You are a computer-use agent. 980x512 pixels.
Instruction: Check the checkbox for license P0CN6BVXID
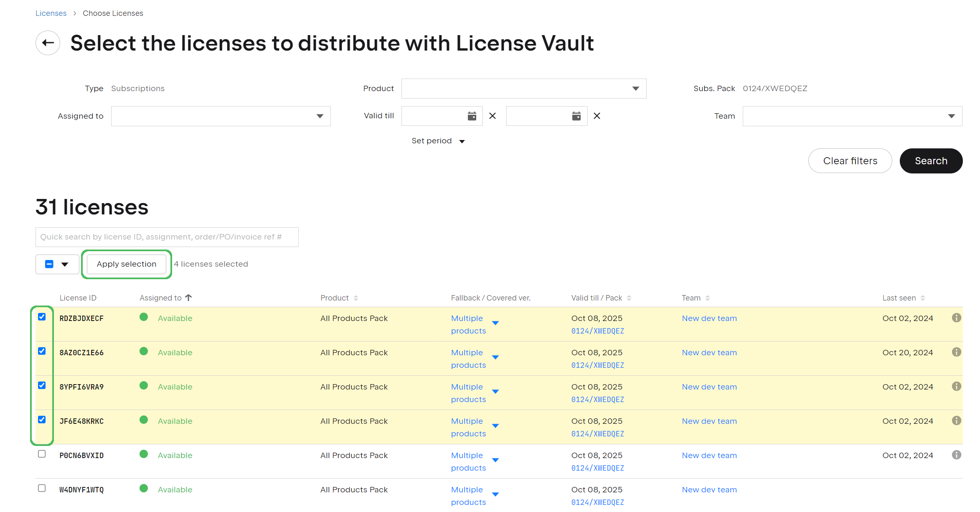click(42, 454)
